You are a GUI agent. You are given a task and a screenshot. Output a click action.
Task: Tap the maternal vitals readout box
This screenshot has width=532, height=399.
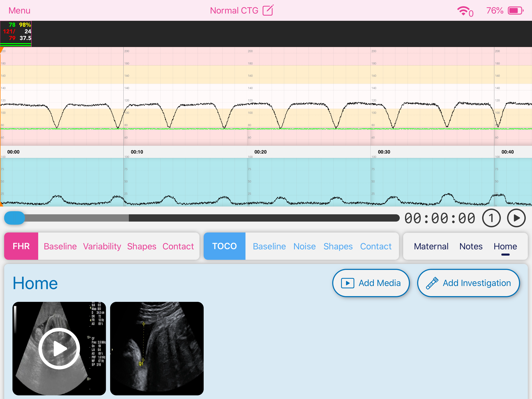[x=16, y=34]
